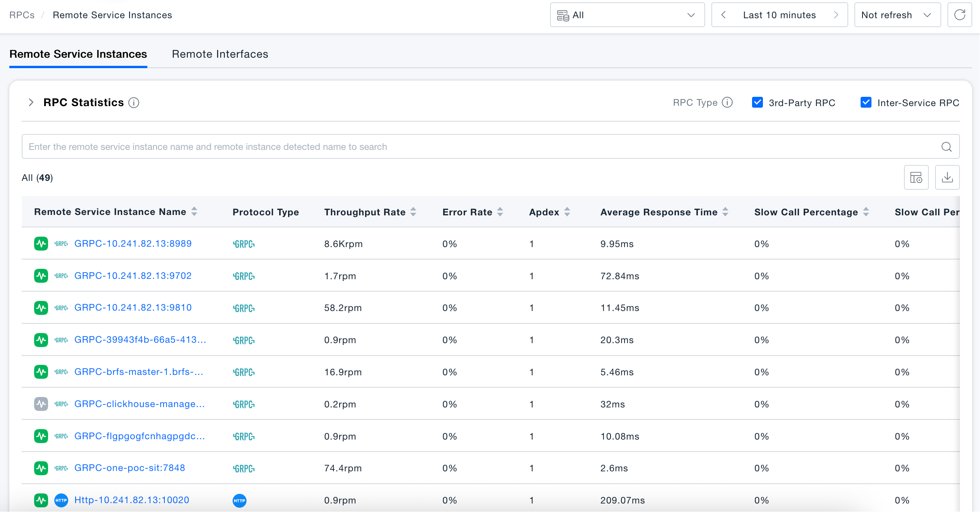980x512 pixels.
Task: Sort by Throughput Rate column arrows
Action: click(x=413, y=212)
